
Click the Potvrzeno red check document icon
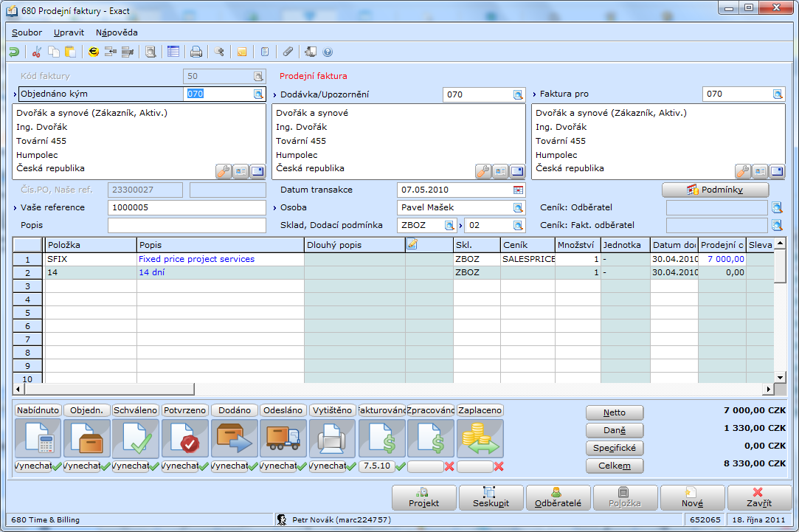185,438
